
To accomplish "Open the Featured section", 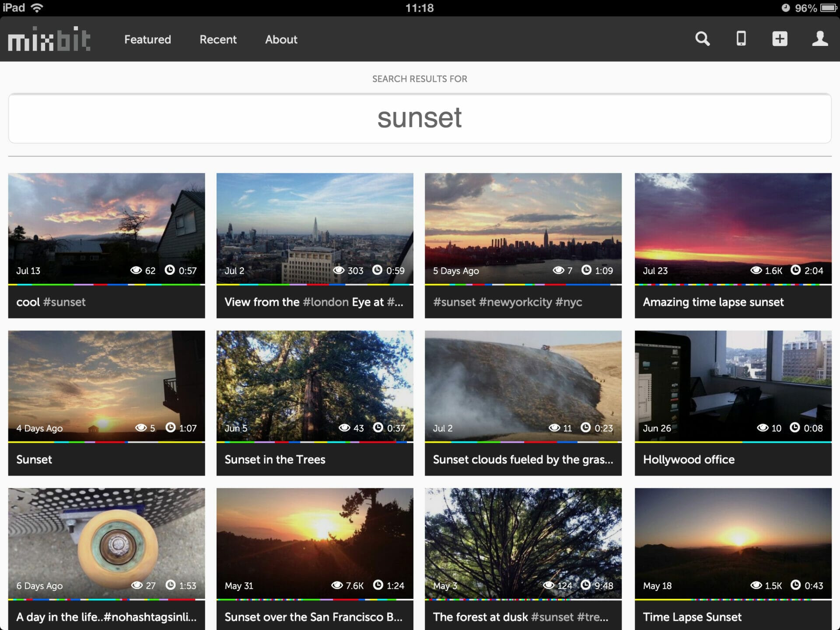I will (147, 39).
